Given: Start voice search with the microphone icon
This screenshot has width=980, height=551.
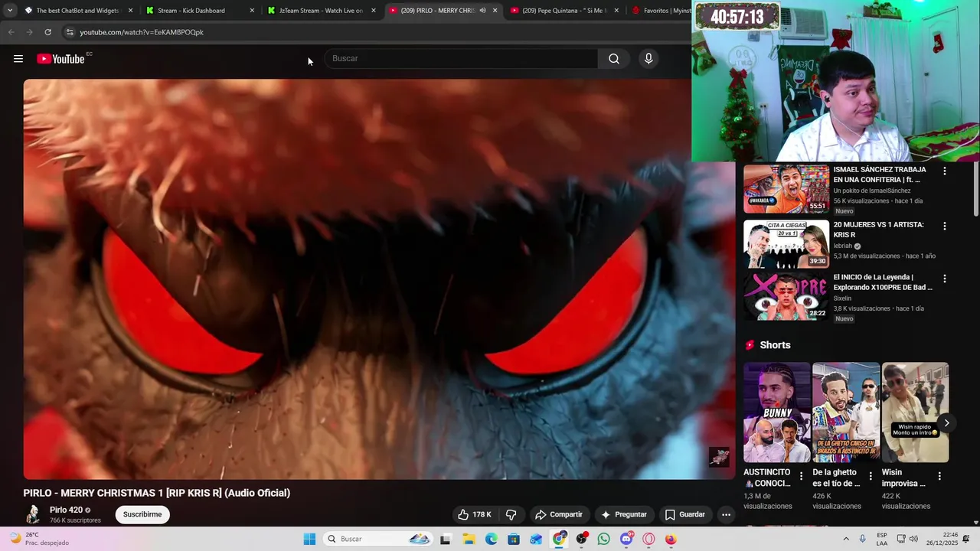Looking at the screenshot, I should point(648,59).
